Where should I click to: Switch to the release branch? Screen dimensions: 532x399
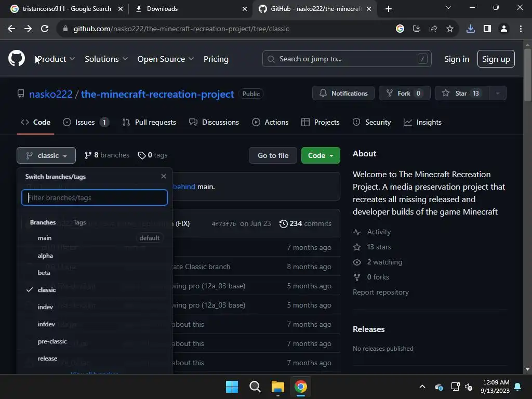tap(95, 358)
